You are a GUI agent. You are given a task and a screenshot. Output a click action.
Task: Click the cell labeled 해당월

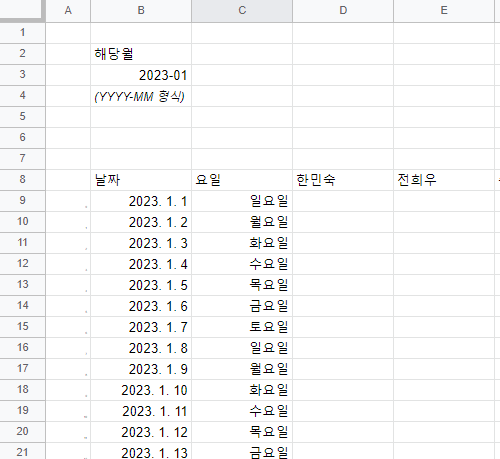141,54
